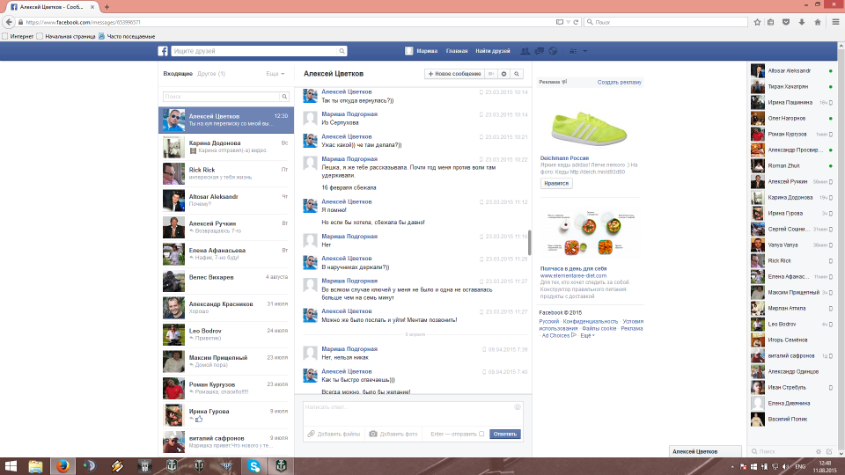The width and height of the screenshot is (845, 475).
Task: Switch to 'Другое (1)' tab
Action: (x=211, y=74)
